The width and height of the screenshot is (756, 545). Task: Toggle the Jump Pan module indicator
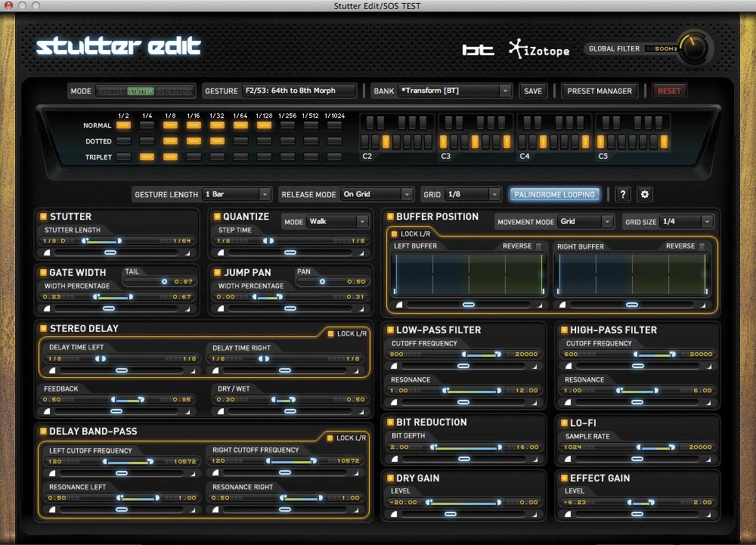[217, 272]
